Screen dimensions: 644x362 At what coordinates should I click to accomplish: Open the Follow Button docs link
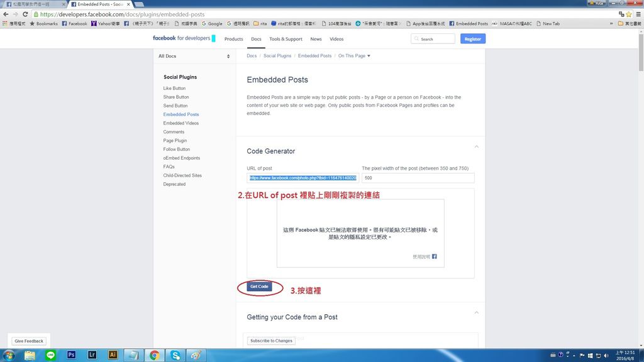pos(177,149)
